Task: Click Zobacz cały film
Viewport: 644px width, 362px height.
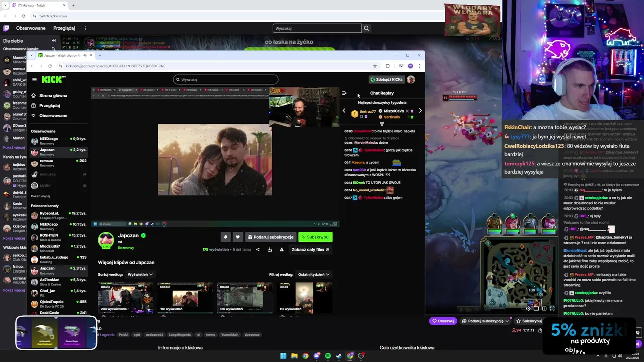Action: coord(310,249)
